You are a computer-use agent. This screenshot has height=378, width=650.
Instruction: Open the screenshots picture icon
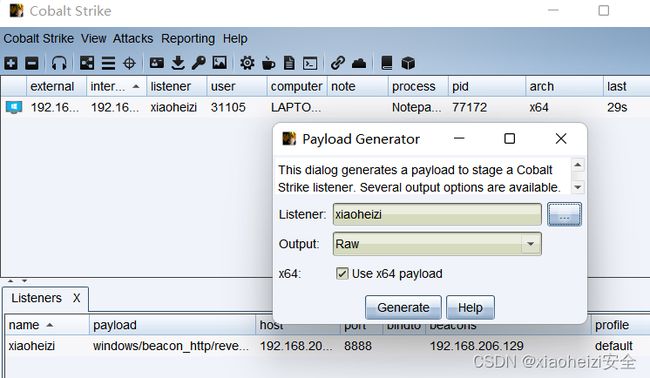[x=220, y=63]
